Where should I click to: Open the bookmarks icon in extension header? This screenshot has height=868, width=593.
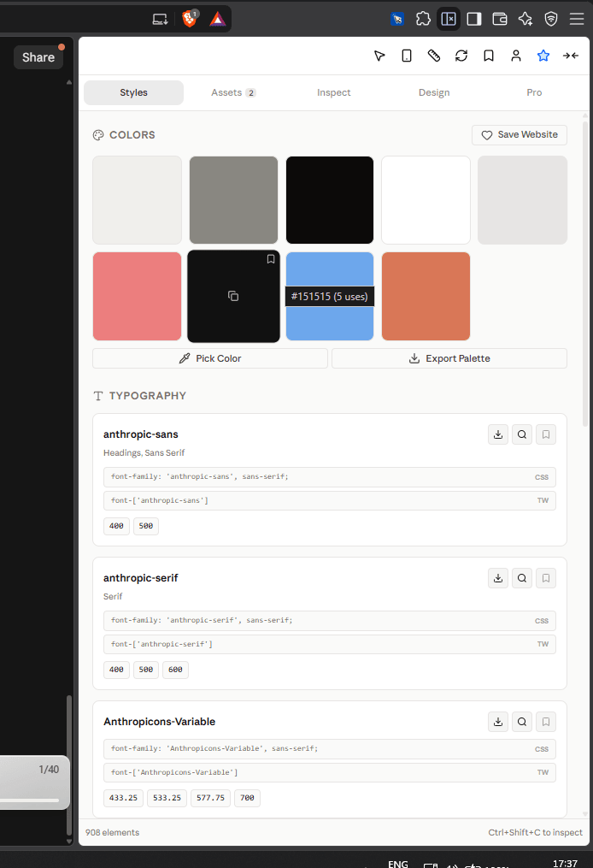[x=489, y=56]
